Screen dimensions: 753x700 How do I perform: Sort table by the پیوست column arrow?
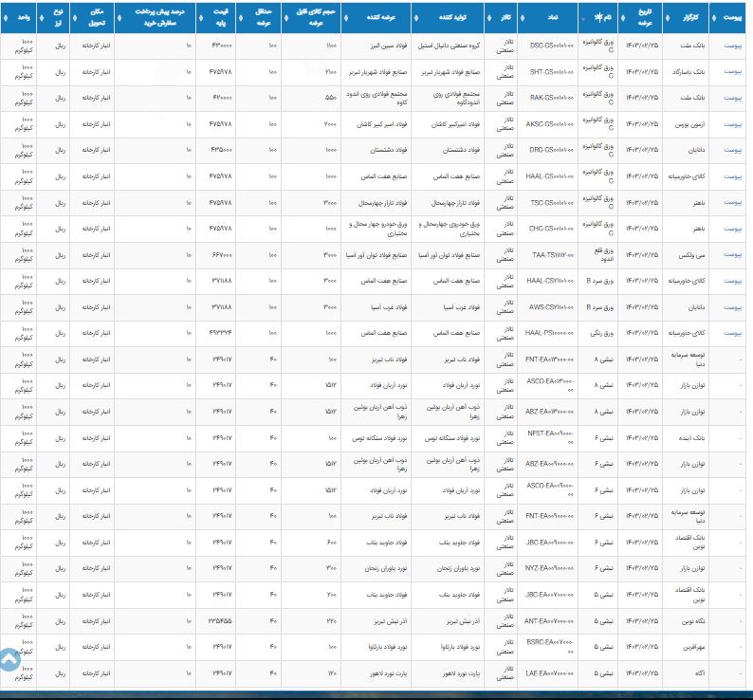pyautogui.click(x=714, y=18)
